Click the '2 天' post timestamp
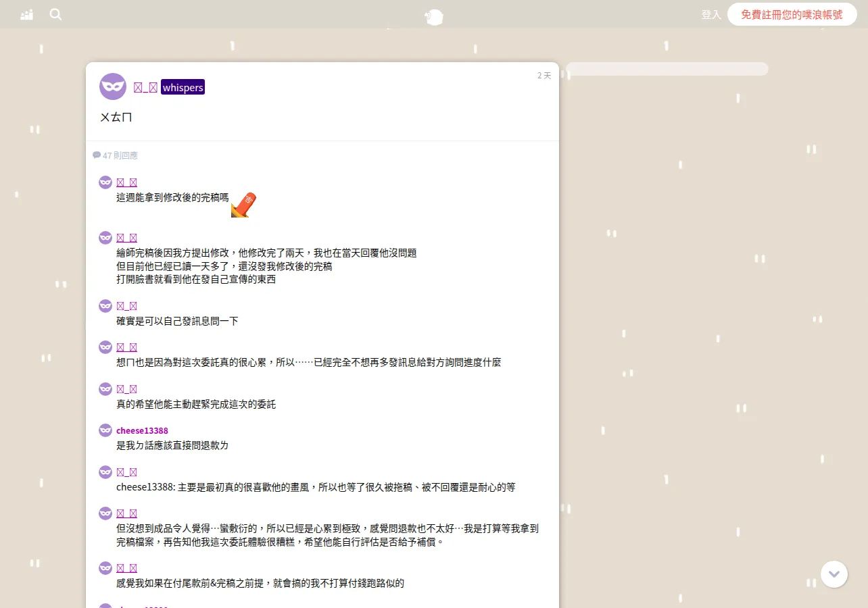This screenshot has width=868, height=608. click(544, 76)
